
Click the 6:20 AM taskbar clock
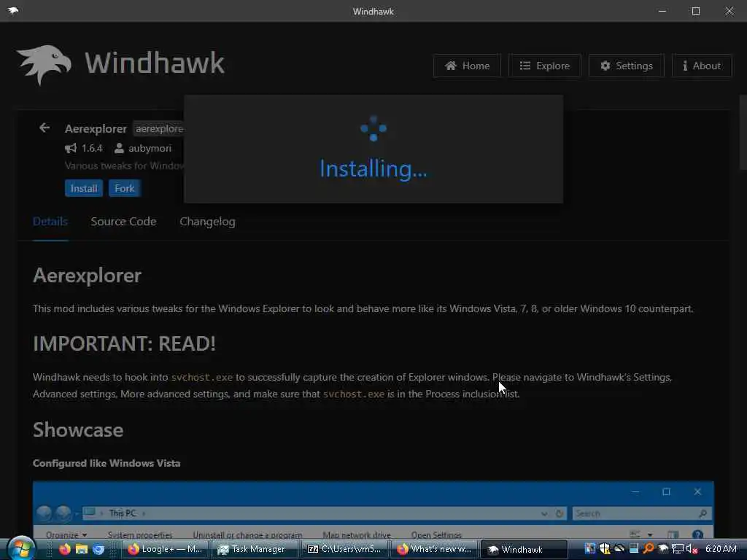(721, 548)
